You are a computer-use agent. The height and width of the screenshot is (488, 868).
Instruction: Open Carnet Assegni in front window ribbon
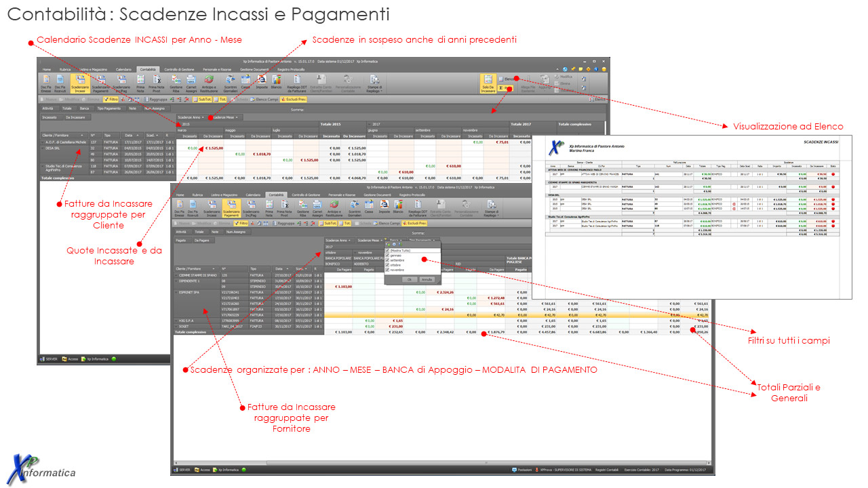pyautogui.click(x=317, y=209)
